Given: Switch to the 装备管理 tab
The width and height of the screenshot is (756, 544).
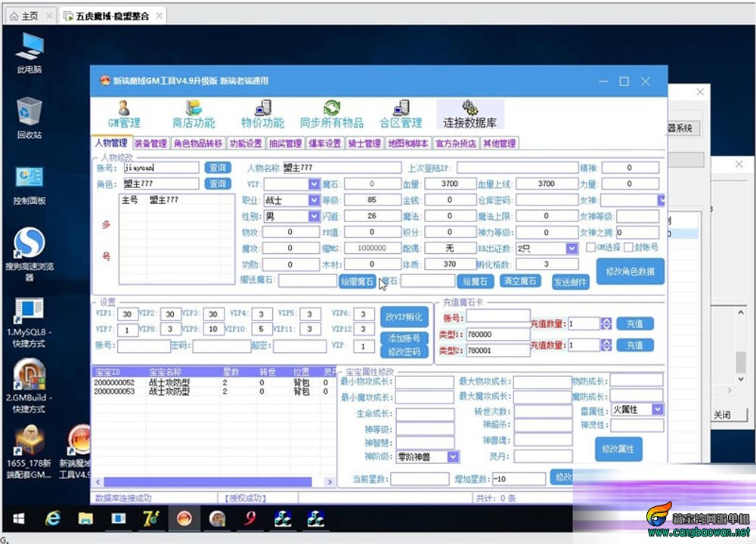Looking at the screenshot, I should (x=150, y=144).
